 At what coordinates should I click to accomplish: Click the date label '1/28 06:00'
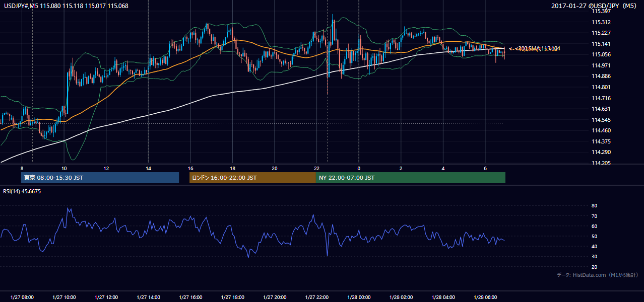tap(485, 297)
